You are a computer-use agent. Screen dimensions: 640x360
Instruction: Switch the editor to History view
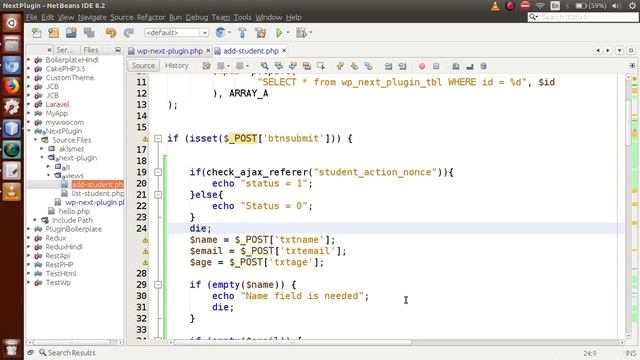pyautogui.click(x=177, y=66)
